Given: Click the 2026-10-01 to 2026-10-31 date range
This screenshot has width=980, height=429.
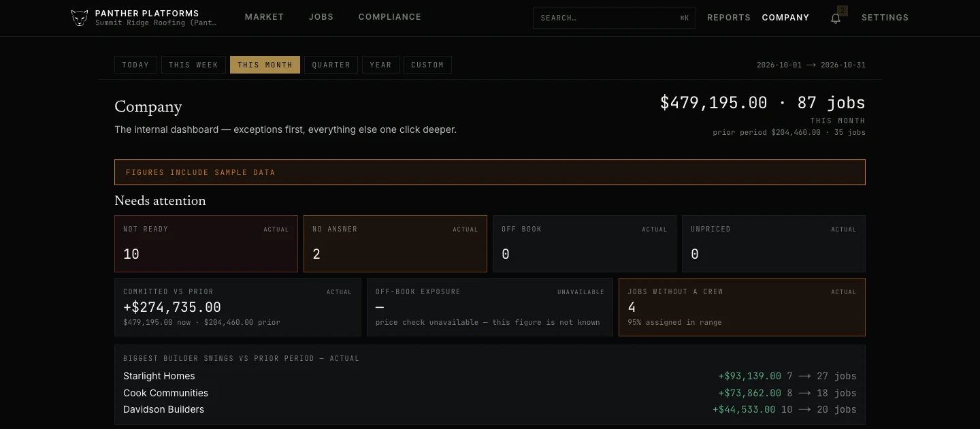Looking at the screenshot, I should (x=811, y=65).
